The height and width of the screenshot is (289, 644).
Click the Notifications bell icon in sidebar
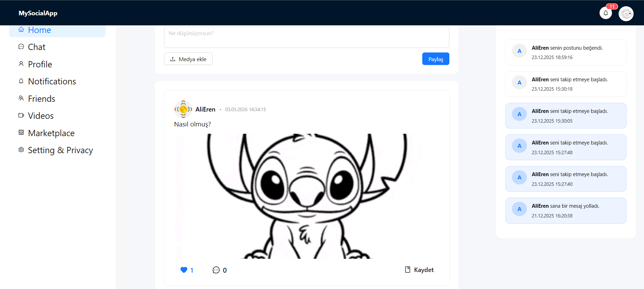pos(21,81)
